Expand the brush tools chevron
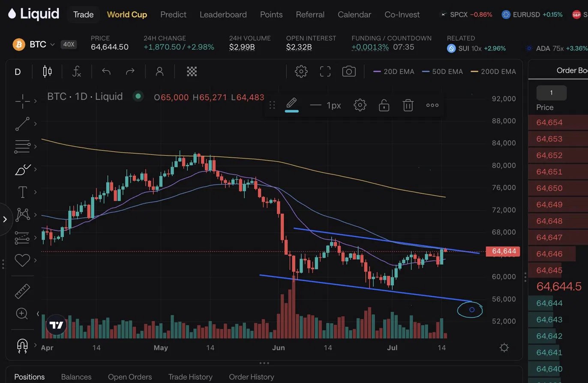The image size is (588, 383). [x=35, y=170]
